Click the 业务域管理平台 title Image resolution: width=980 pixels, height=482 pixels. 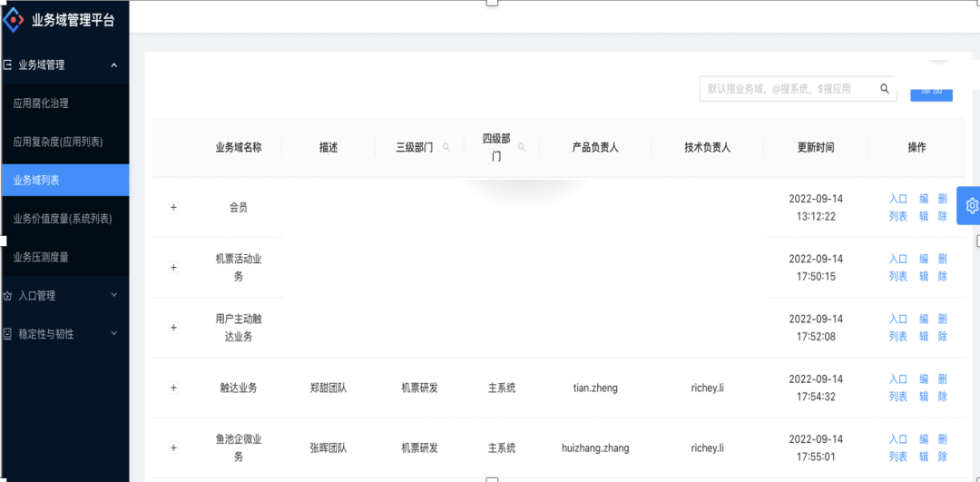click(x=73, y=21)
